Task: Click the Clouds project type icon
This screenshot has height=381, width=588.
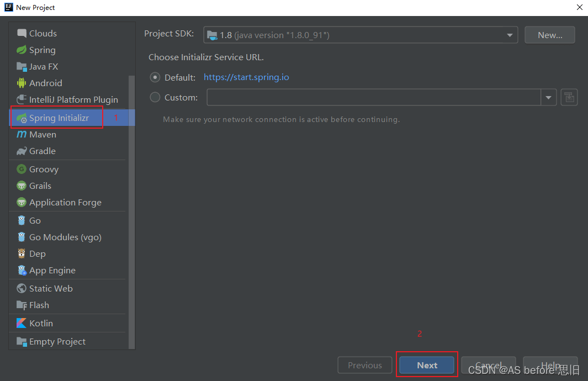Action: click(x=22, y=33)
